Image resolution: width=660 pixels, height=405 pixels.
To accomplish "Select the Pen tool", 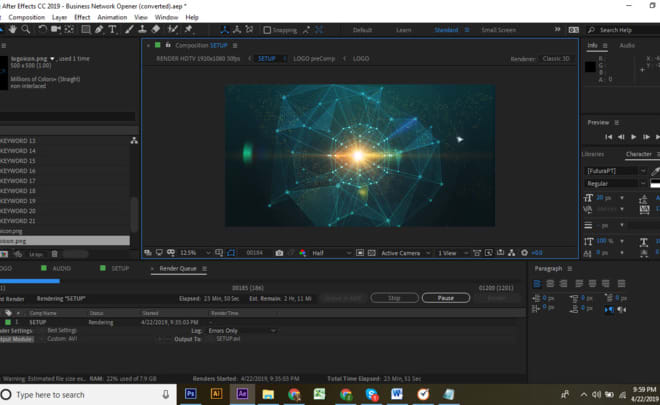I will 99,29.
